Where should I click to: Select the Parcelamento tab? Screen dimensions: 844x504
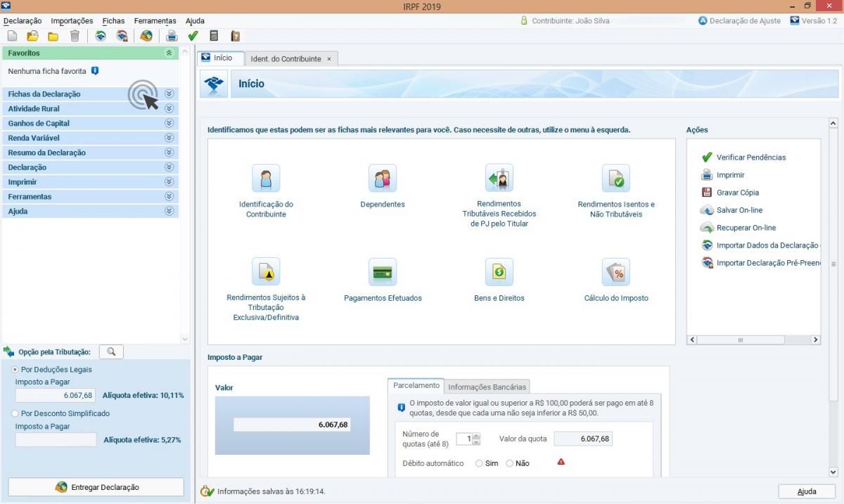(x=416, y=385)
